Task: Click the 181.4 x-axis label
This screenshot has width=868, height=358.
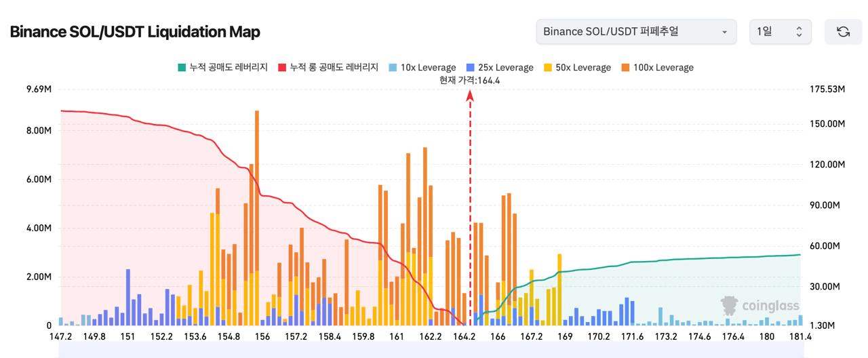Action: 801,337
